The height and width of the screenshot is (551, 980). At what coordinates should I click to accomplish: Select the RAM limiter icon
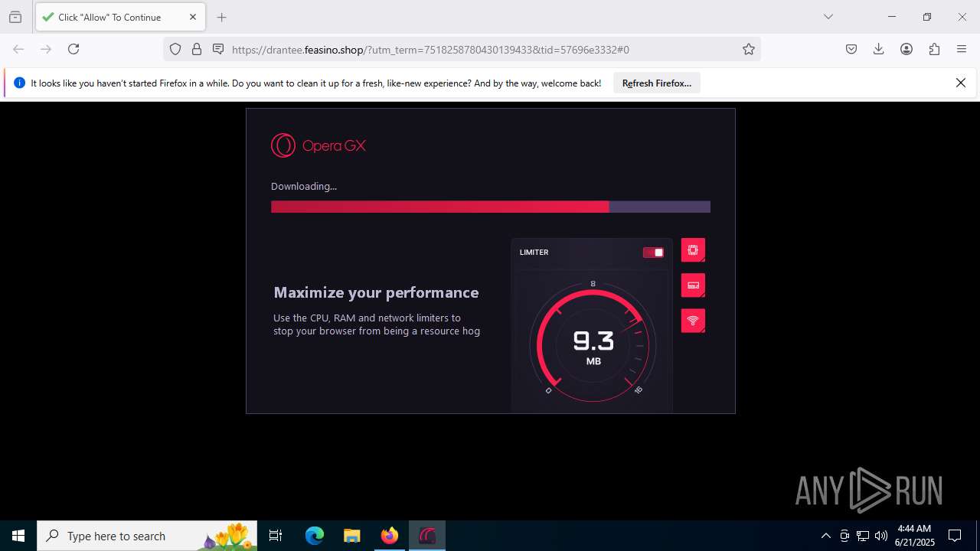point(693,285)
